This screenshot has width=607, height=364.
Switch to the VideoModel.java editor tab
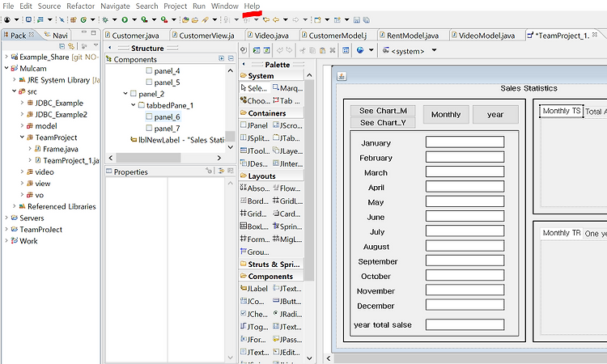pyautogui.click(x=486, y=36)
